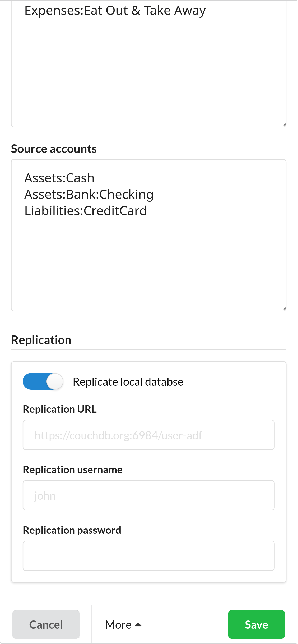Focus the Replication username field showing john placeholder
The width and height of the screenshot is (298, 644).
point(148,495)
